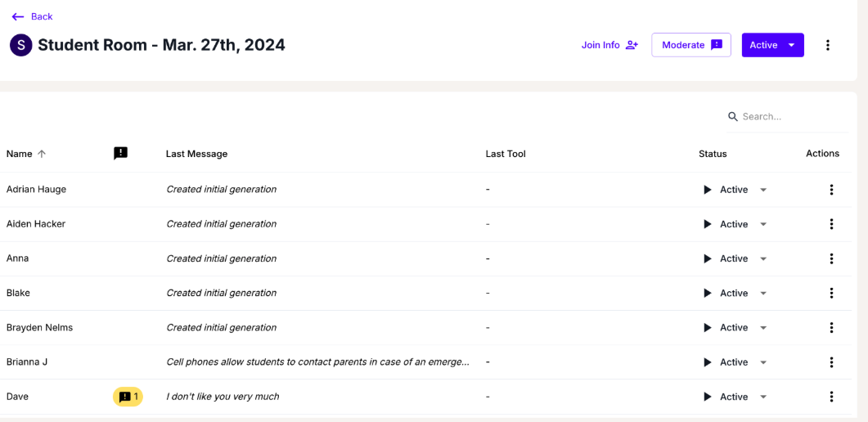Toggle play status icon for Blake
This screenshot has width=868, height=422.
coord(708,293)
